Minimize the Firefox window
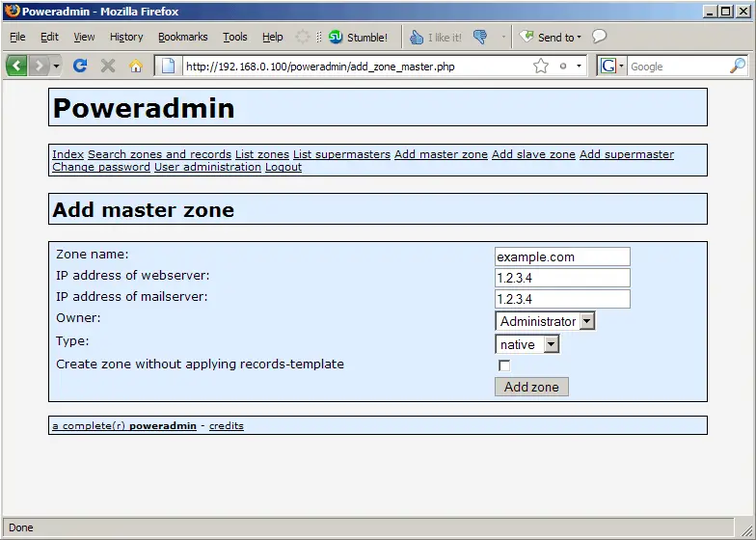The width and height of the screenshot is (756, 540). [x=710, y=12]
